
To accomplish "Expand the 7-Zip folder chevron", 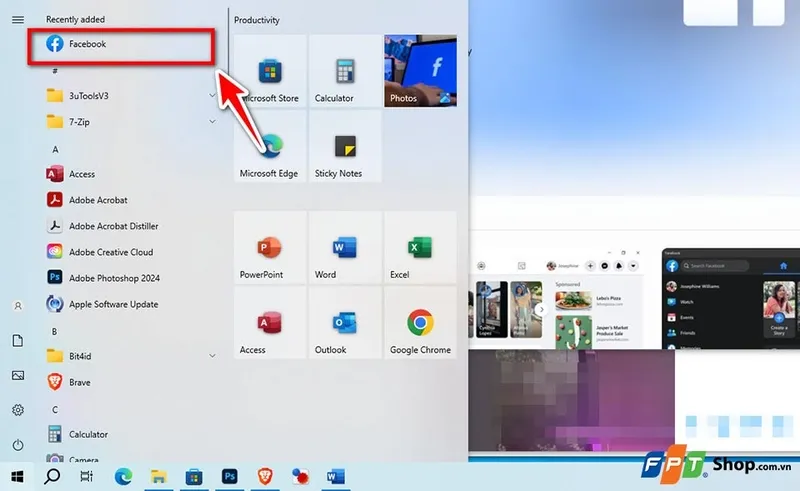I will [x=212, y=121].
